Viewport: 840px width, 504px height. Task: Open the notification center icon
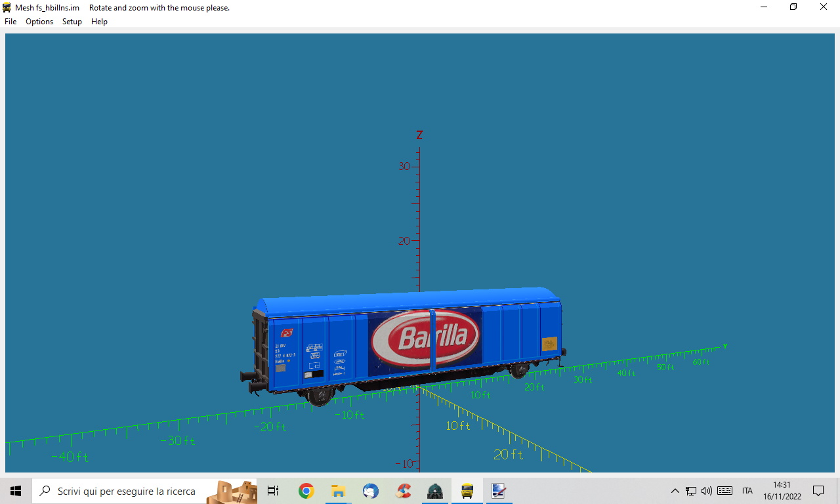pos(818,491)
